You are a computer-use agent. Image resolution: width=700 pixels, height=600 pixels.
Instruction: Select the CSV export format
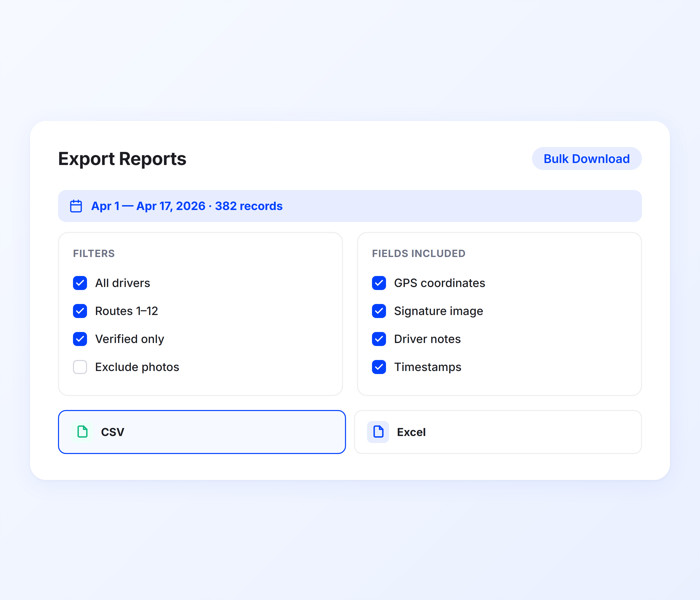(x=202, y=432)
